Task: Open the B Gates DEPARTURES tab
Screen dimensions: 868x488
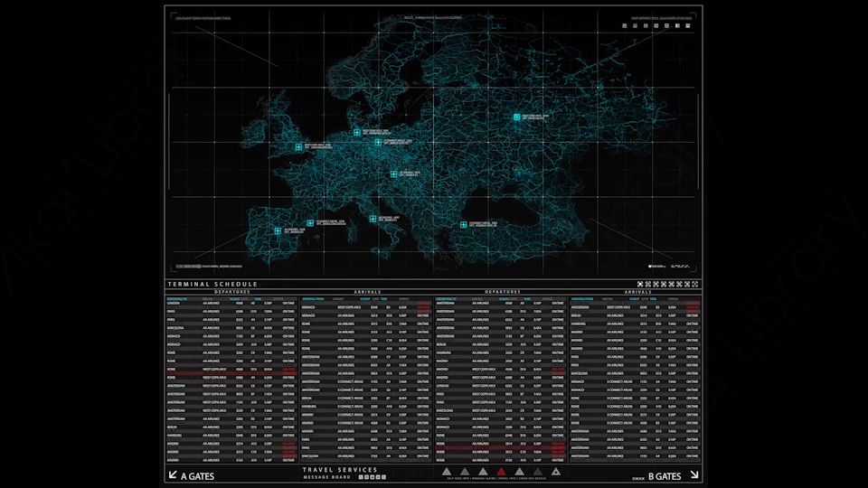Action: coord(503,292)
